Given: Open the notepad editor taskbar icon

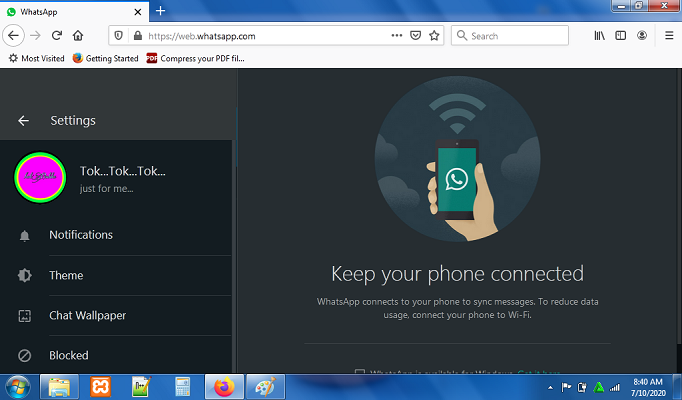Looking at the screenshot, I should [141, 387].
